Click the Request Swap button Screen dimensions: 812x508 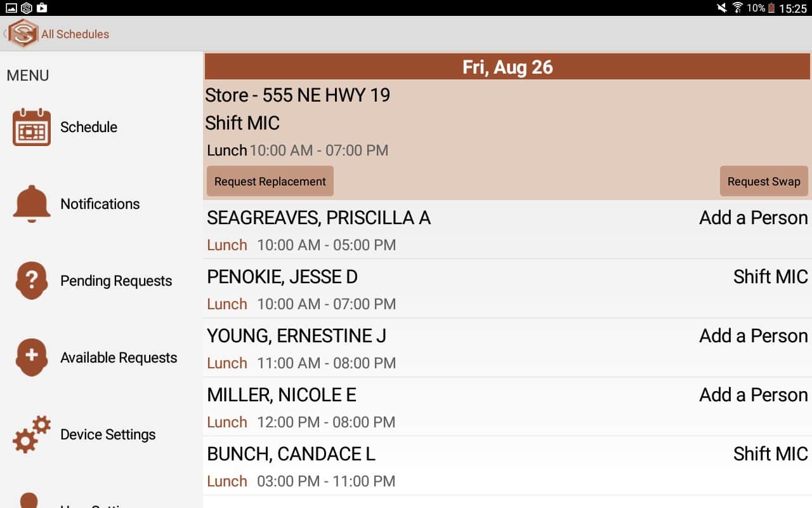coord(764,182)
